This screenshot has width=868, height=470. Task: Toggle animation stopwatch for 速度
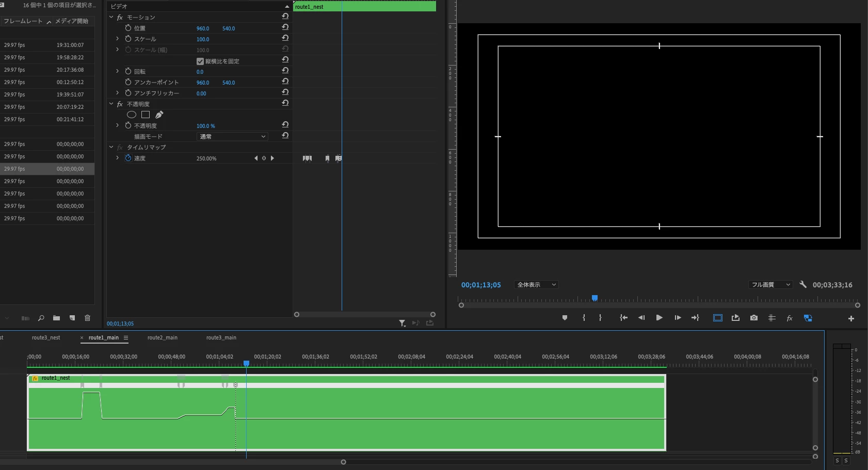coord(128,158)
